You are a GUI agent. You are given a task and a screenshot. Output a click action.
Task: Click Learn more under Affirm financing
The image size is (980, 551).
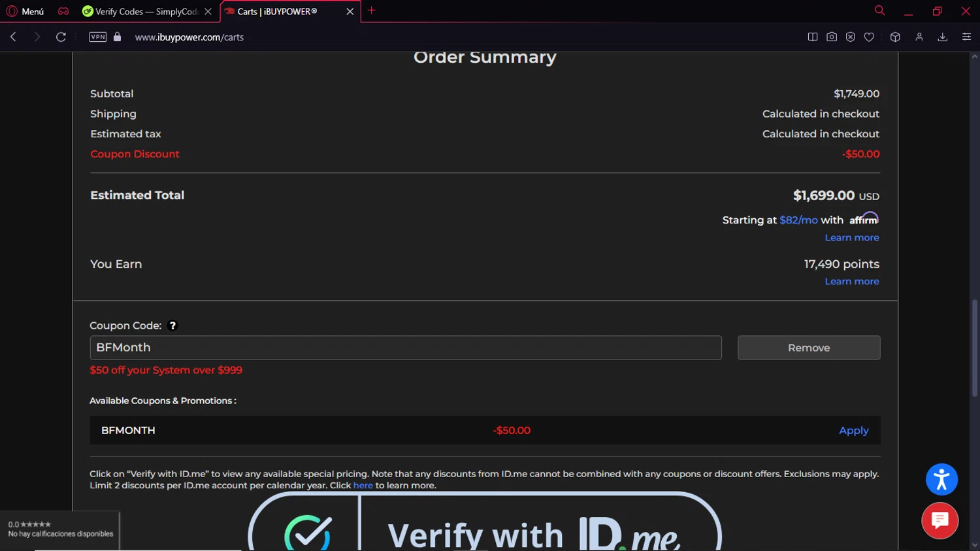click(x=851, y=238)
